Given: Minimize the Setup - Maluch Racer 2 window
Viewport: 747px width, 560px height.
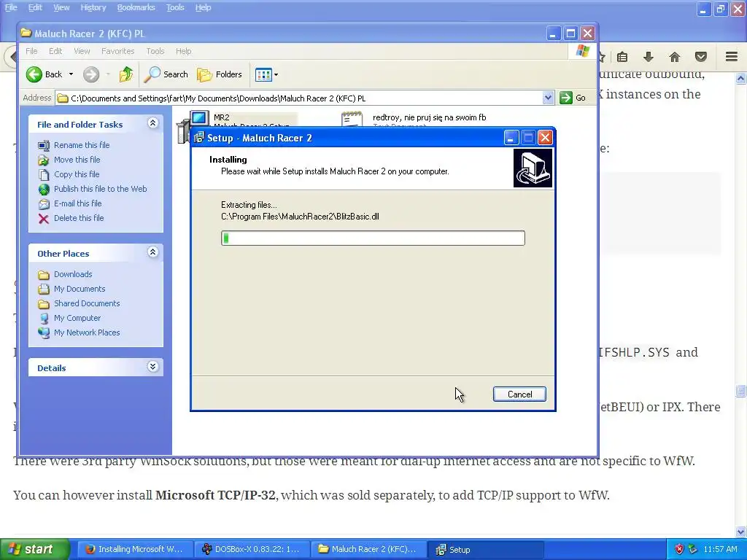Looking at the screenshot, I should pyautogui.click(x=510, y=138).
